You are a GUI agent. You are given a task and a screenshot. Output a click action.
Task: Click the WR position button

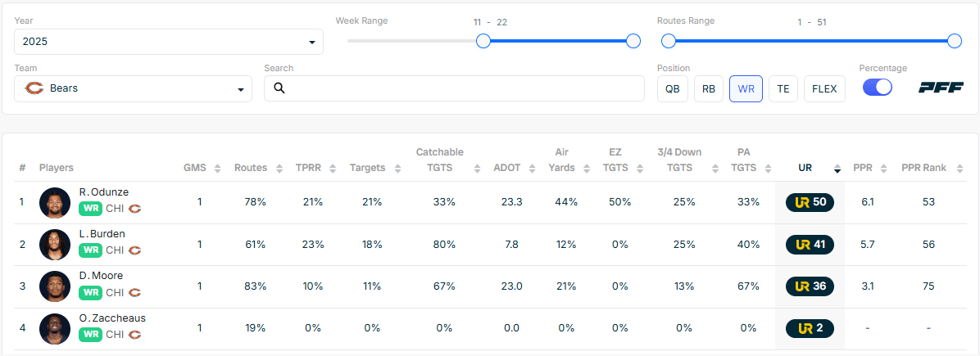coord(746,88)
